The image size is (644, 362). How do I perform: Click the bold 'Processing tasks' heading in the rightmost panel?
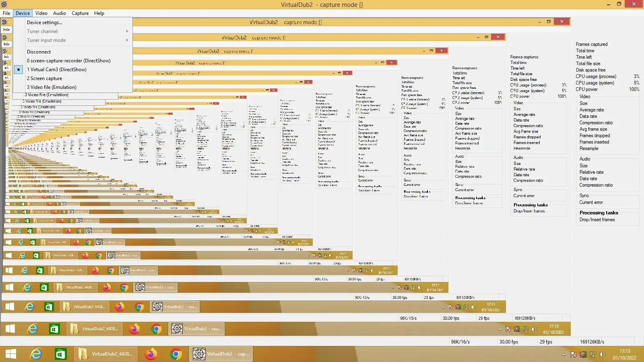click(x=599, y=213)
